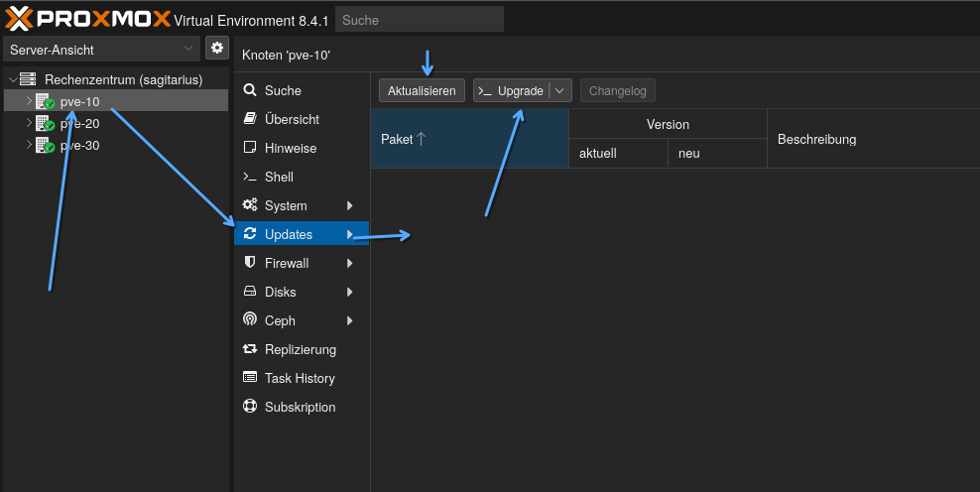Open the Hinweise menu entry

302,148
